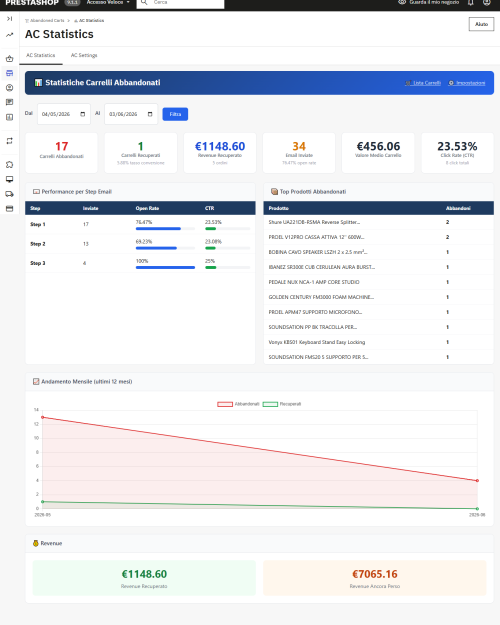Viewport: 500px width, 625px height.
Task: Click the Filtra button
Action: click(x=175, y=114)
